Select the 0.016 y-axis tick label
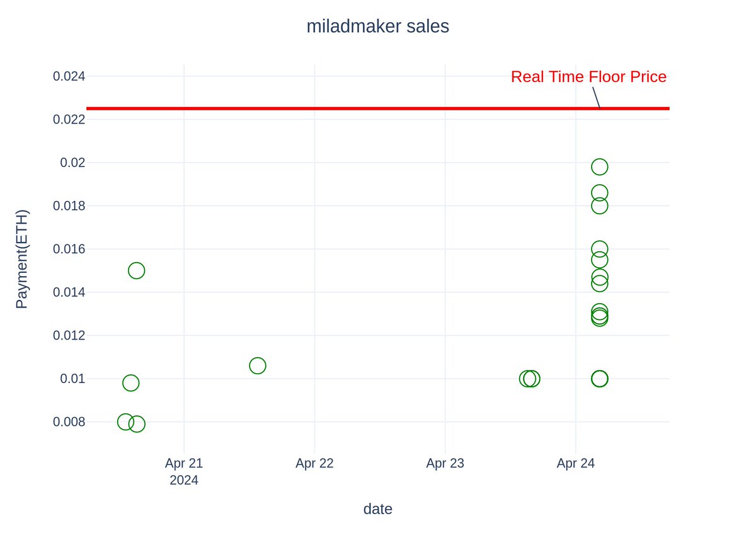 pyautogui.click(x=69, y=249)
